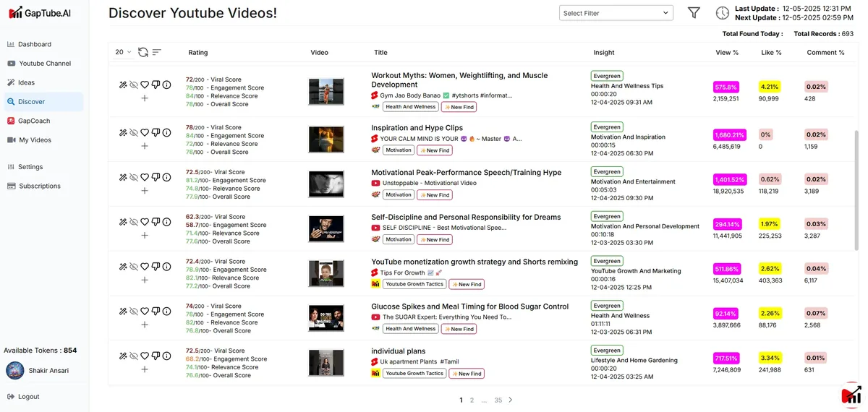The width and height of the screenshot is (868, 412).
Task: Click the vertical table scrollbar
Action: coord(856,191)
